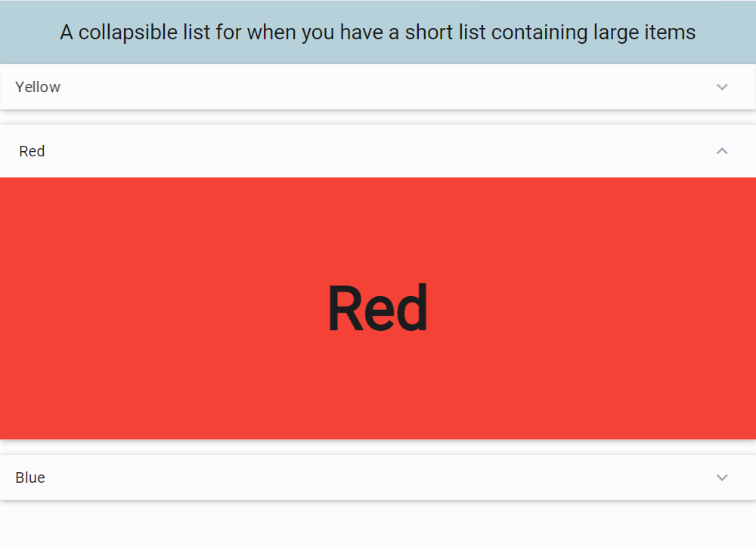Click the large red color panel
The height and width of the screenshot is (550, 756).
(x=378, y=307)
